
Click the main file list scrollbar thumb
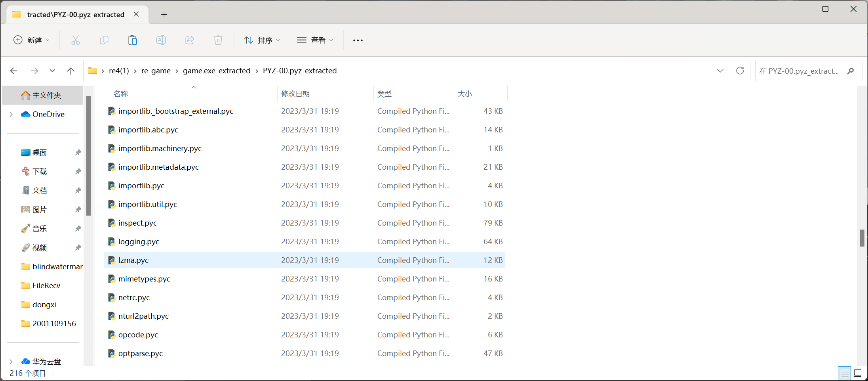coord(862,238)
